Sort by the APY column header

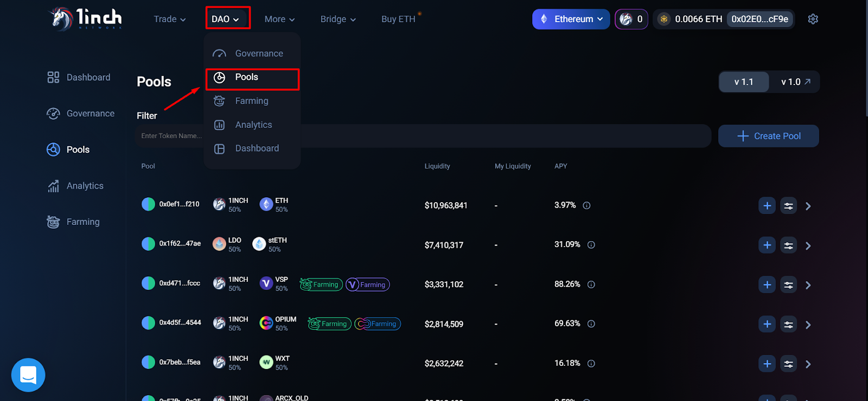(x=560, y=166)
